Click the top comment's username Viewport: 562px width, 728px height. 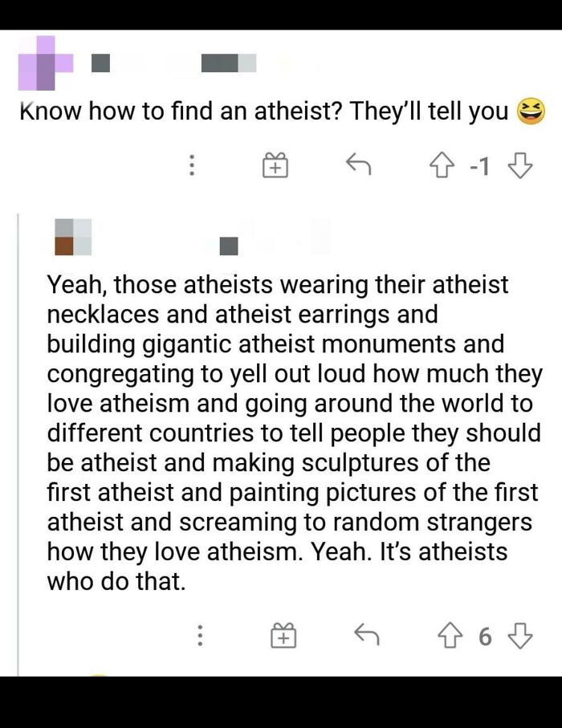(102, 62)
